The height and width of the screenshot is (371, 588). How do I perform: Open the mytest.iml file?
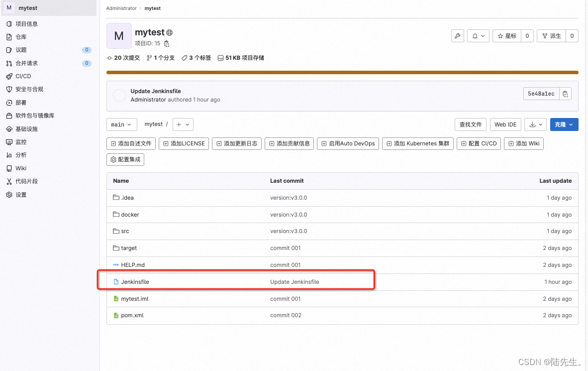(135, 299)
